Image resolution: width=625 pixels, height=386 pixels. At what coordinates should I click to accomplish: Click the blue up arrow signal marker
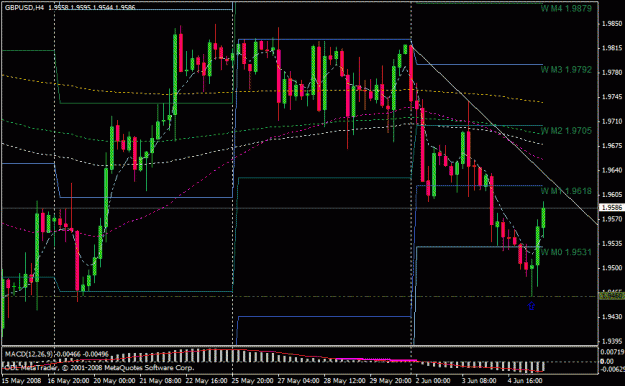531,306
